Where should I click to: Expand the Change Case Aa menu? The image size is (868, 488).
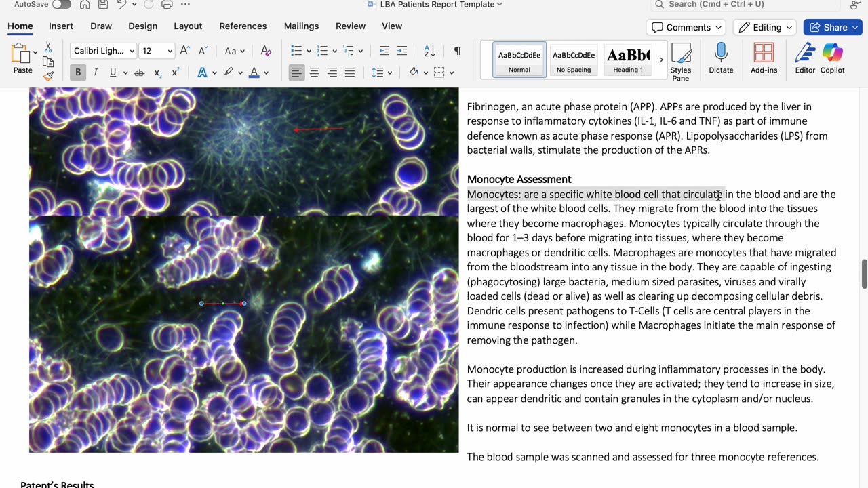click(x=243, y=51)
